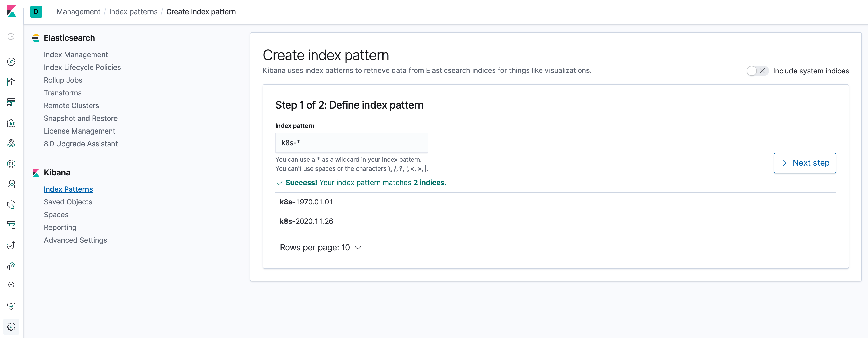This screenshot has height=338, width=868.
Task: Open the D space selector avatar
Action: [x=36, y=12]
